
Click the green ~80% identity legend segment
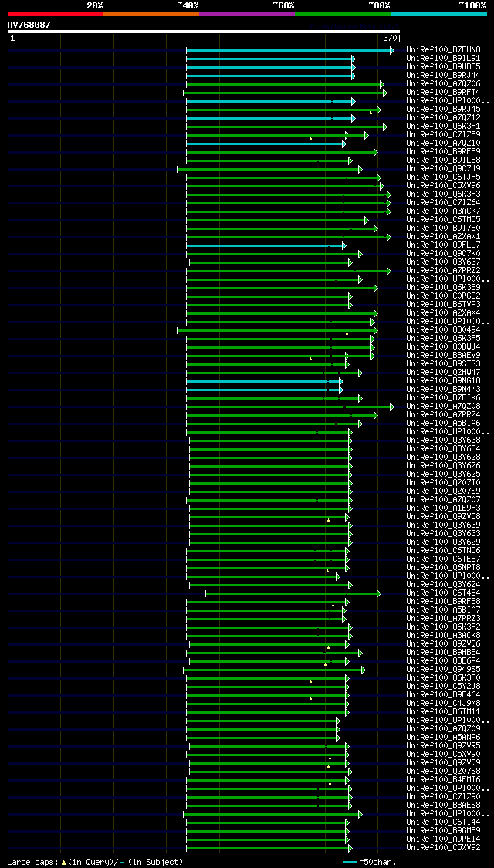pyautogui.click(x=343, y=13)
